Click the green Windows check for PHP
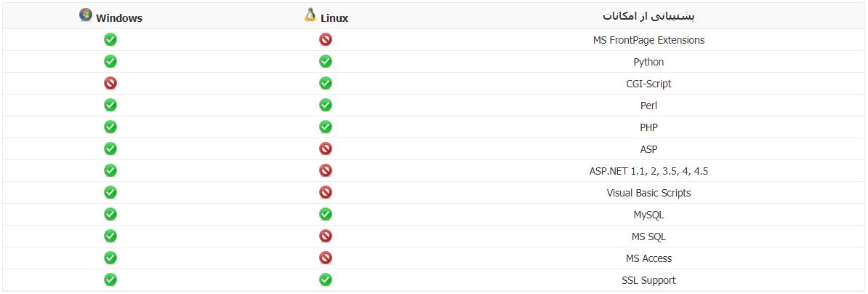Screen dimensions: 868x294 (x=110, y=127)
